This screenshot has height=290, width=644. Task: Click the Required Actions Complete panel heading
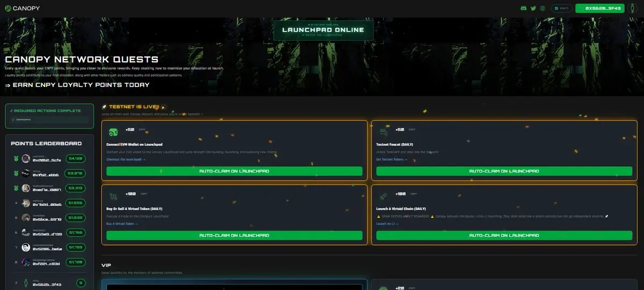(45, 111)
